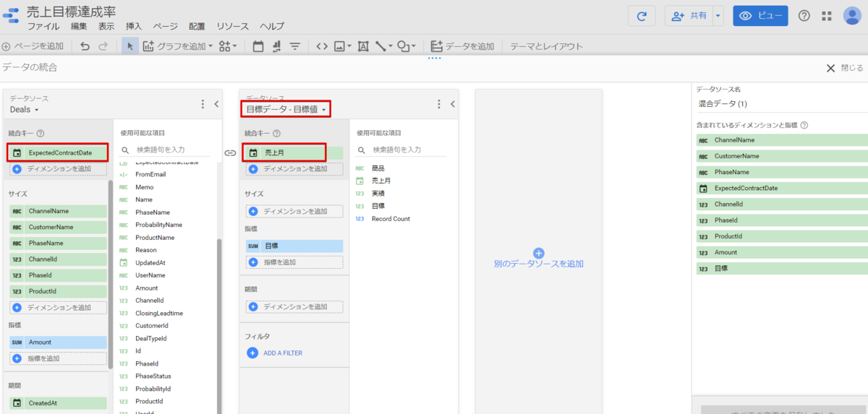Select the arrow selection mode tool
The width and height of the screenshot is (868, 414).
[129, 46]
